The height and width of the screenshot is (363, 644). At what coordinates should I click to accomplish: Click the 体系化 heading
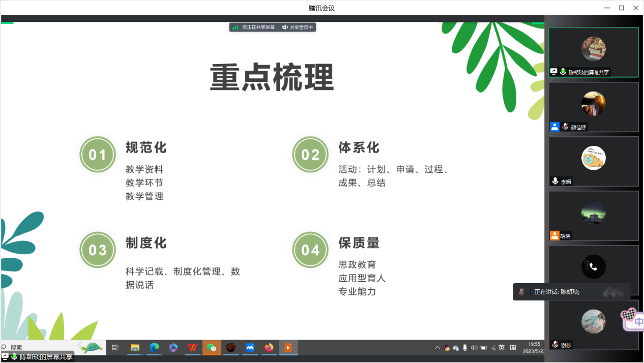pyautogui.click(x=359, y=148)
